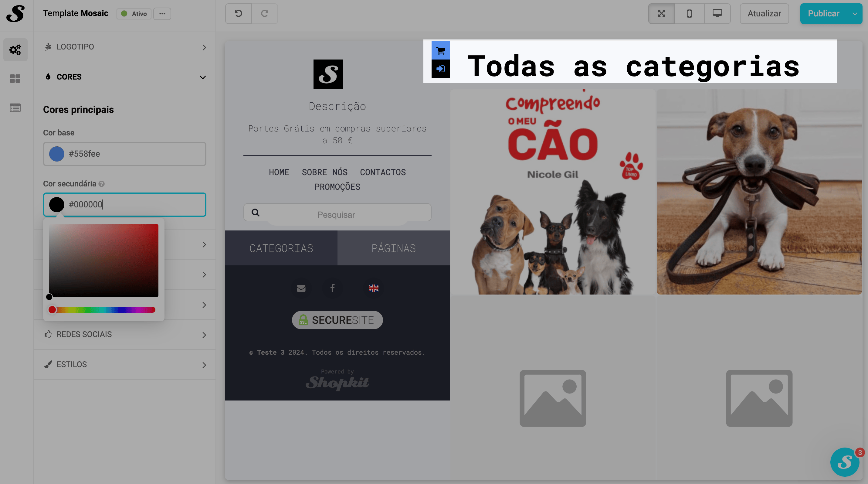Select the PÁGINAS tab in preview

tap(393, 248)
